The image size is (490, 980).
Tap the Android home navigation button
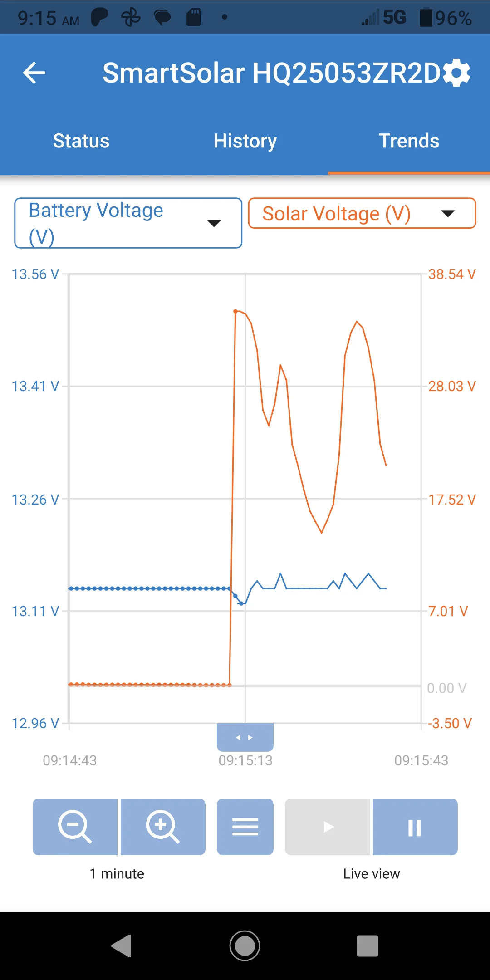point(245,946)
